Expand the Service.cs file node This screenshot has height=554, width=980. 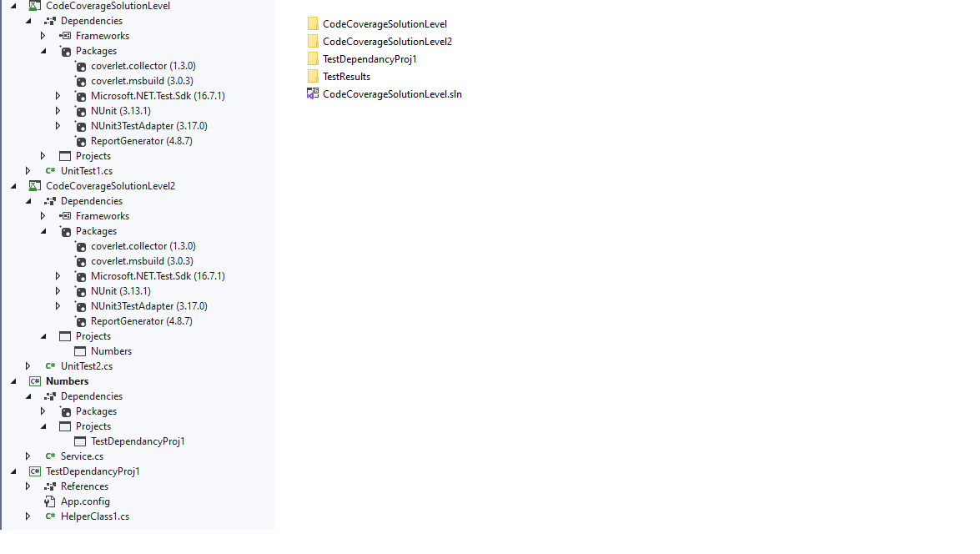(28, 456)
